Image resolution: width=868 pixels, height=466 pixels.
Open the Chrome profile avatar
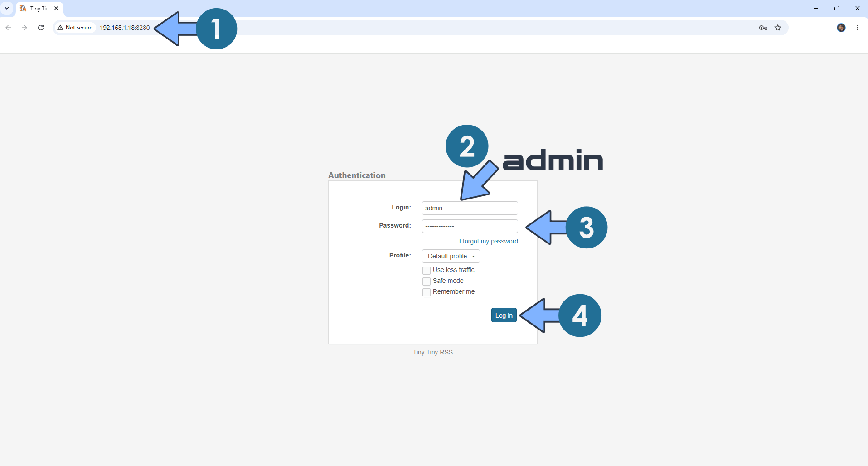[841, 28]
